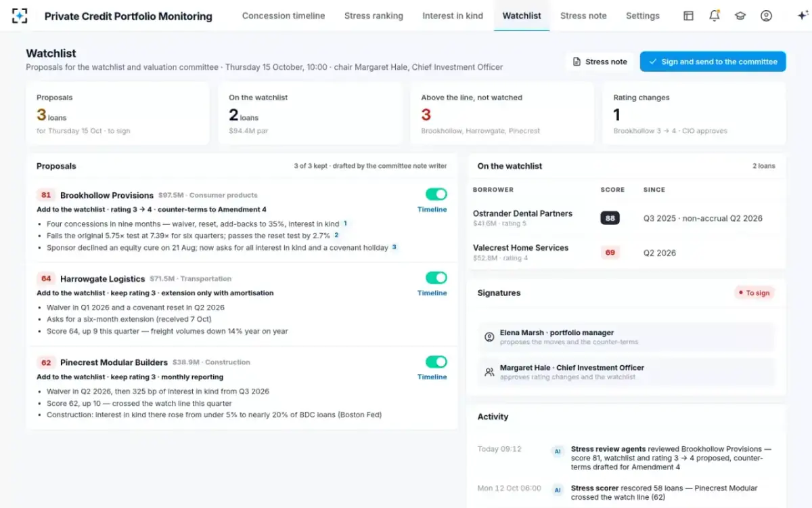812x508 pixels.
Task: Disable the Pinecrest Modular Builders proposal
Action: [436, 362]
